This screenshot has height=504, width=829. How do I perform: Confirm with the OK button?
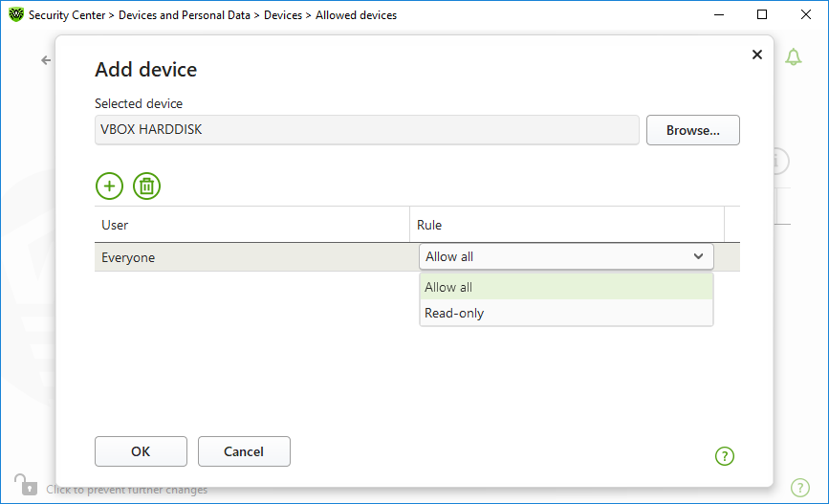tap(141, 451)
